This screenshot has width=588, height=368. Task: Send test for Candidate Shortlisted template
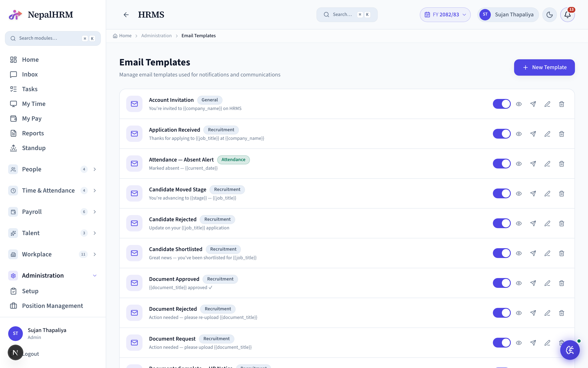pos(533,253)
